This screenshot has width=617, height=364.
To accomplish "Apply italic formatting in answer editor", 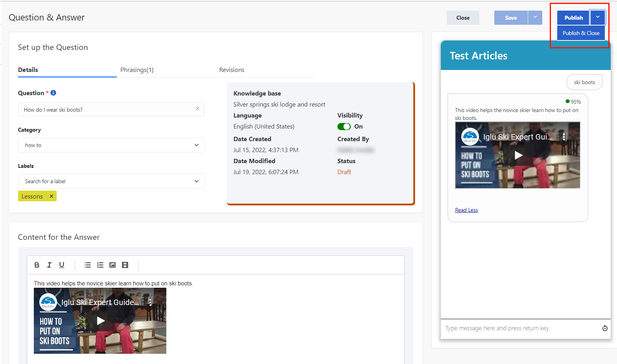I will [x=49, y=265].
